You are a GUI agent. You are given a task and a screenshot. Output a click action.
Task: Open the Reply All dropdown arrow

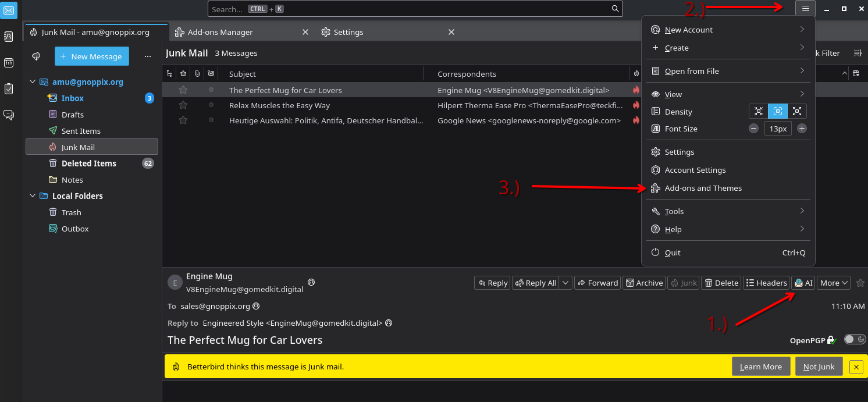coord(566,283)
